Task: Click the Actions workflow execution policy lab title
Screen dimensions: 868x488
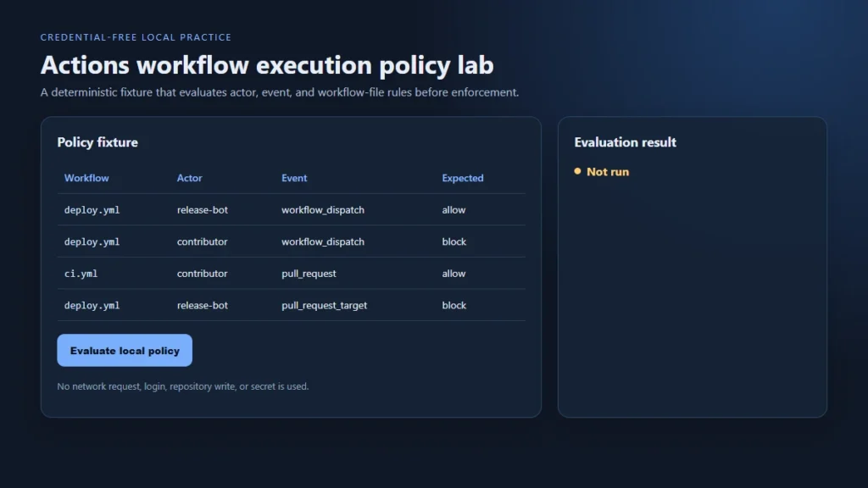Action: (x=267, y=65)
